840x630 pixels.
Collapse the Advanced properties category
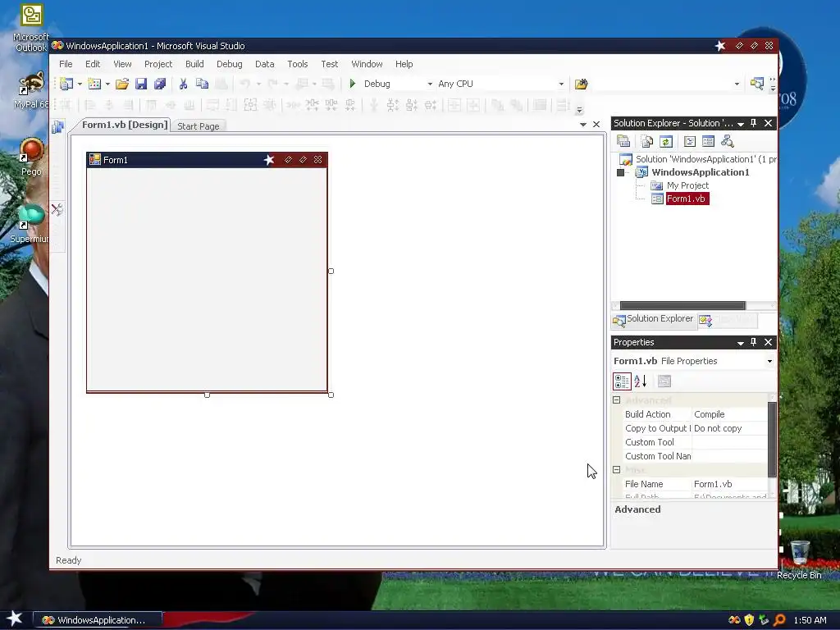click(617, 400)
